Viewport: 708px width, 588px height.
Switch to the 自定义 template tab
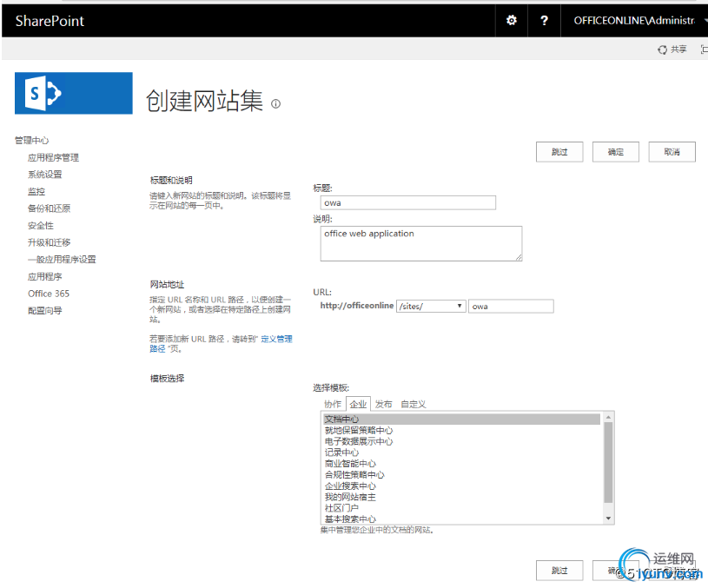414,404
